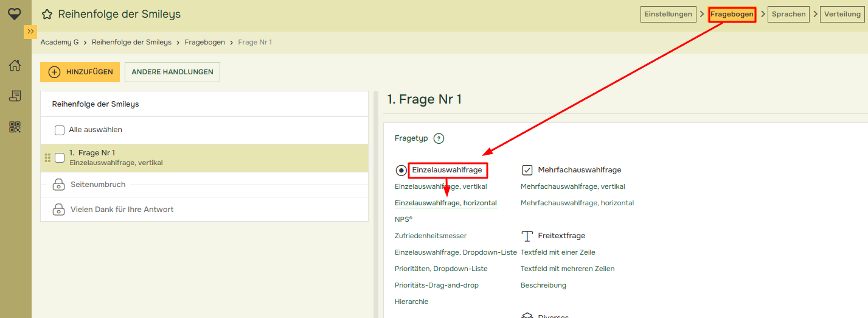Click the drag handle of Frage Nr 1
This screenshot has width=868, height=318.
(47, 158)
